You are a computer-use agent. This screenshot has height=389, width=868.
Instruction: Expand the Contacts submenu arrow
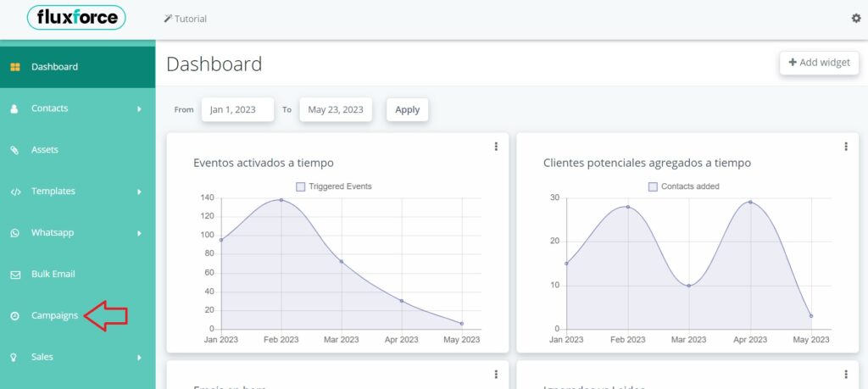coord(140,109)
